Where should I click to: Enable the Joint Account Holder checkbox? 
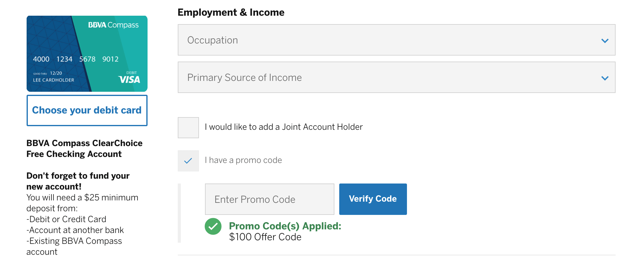(188, 127)
